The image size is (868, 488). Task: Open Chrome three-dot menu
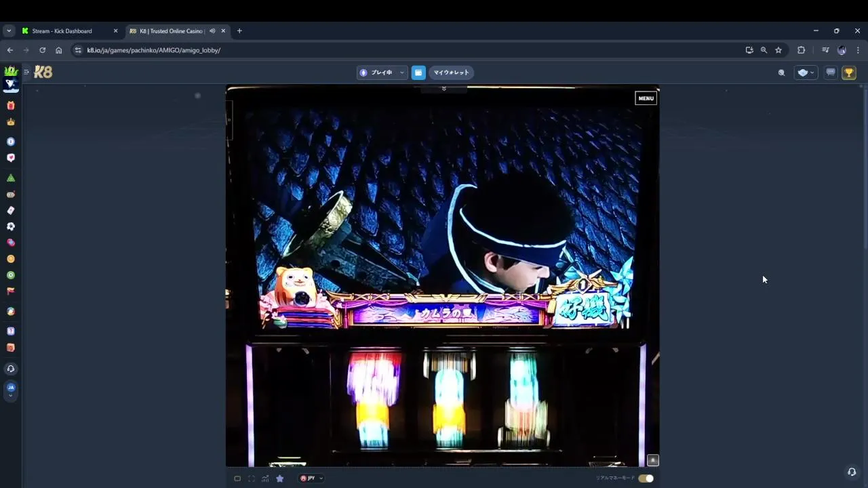tap(858, 50)
